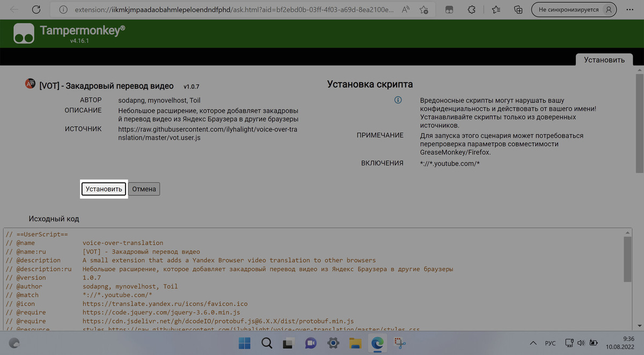
Task: Click the *://*.youtube.com/* include value
Action: pyautogui.click(x=450, y=163)
